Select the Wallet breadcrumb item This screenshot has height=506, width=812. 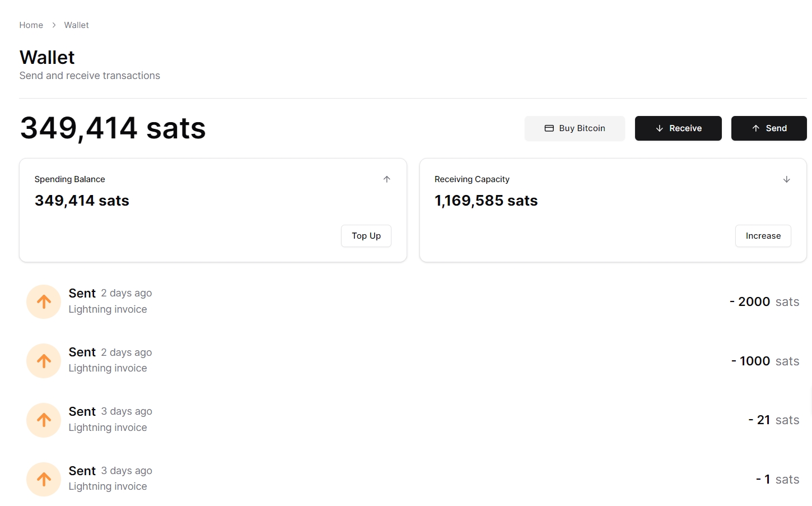click(76, 25)
